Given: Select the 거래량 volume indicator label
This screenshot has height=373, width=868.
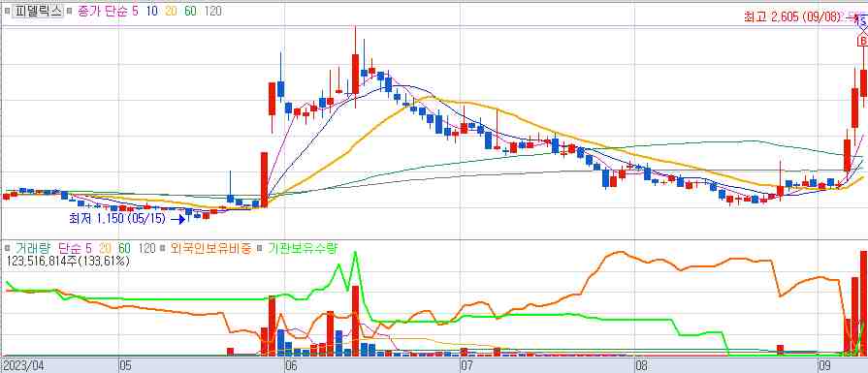Looking at the screenshot, I should [x=33, y=249].
